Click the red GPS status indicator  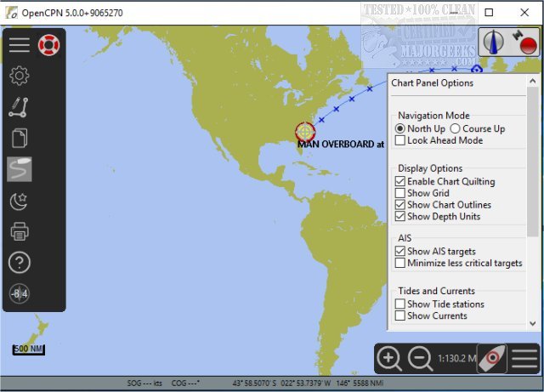(528, 46)
